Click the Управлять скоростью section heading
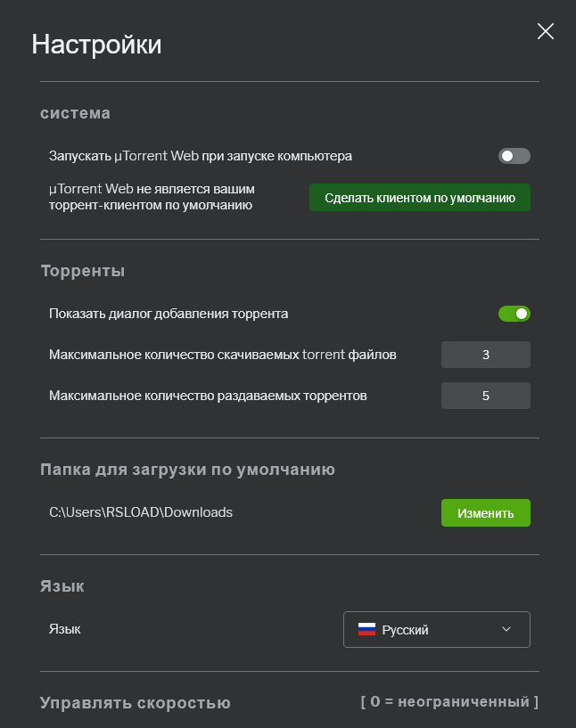The height and width of the screenshot is (728, 576). (136, 703)
